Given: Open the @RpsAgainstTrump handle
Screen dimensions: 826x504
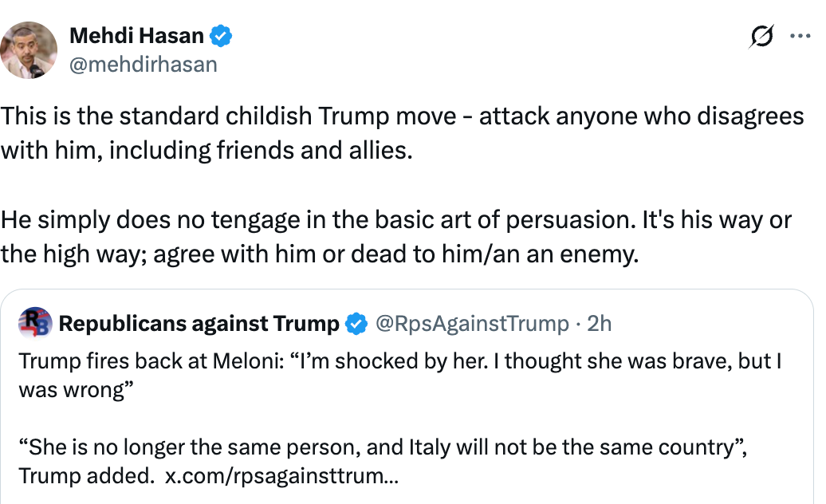Looking at the screenshot, I should click(x=472, y=323).
